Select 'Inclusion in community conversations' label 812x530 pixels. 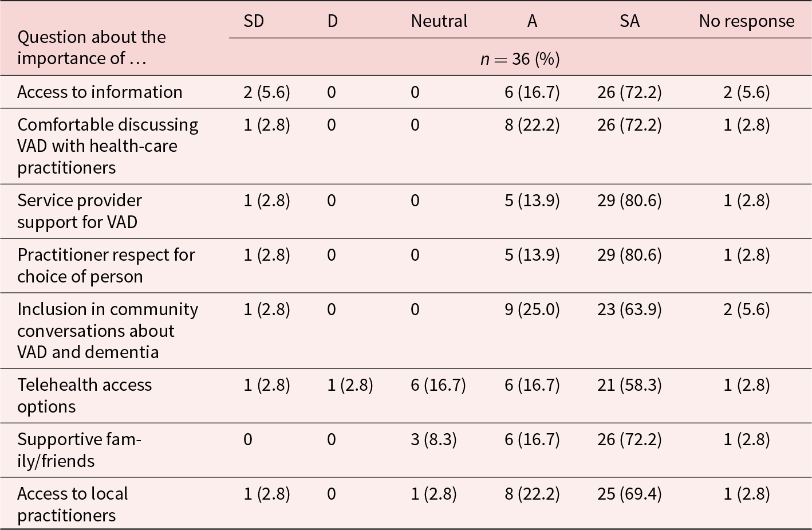(108, 331)
